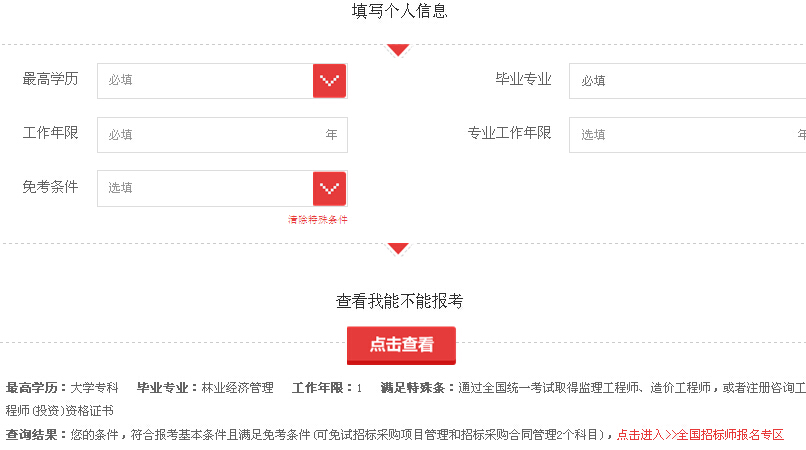Click the 工作年限 form label
The width and height of the screenshot is (806, 450).
click(50, 133)
